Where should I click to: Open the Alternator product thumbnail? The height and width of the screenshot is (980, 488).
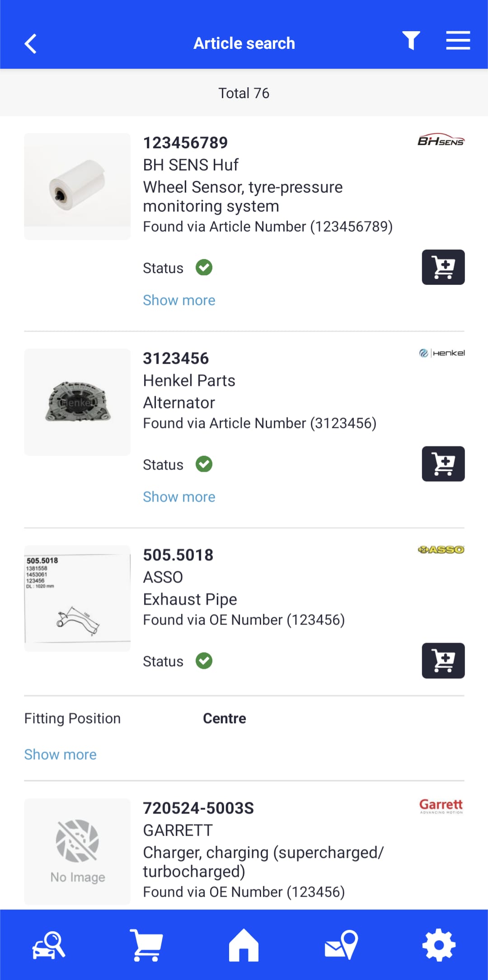(x=77, y=402)
